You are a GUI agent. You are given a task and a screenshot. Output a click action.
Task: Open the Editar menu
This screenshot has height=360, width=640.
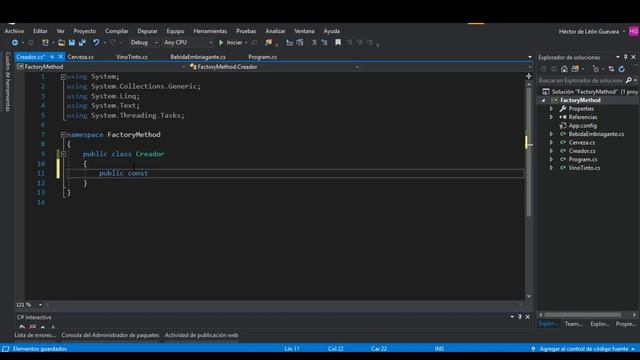40,31
